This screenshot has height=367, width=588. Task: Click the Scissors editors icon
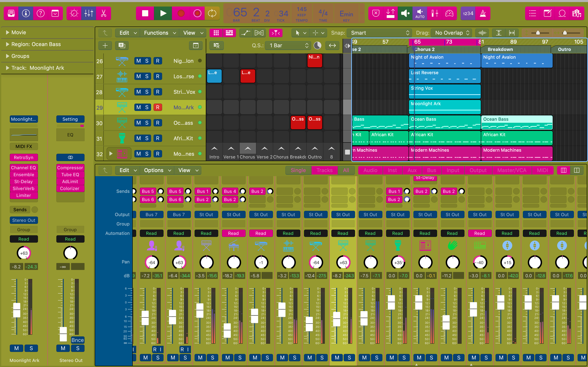pyautogui.click(x=104, y=13)
